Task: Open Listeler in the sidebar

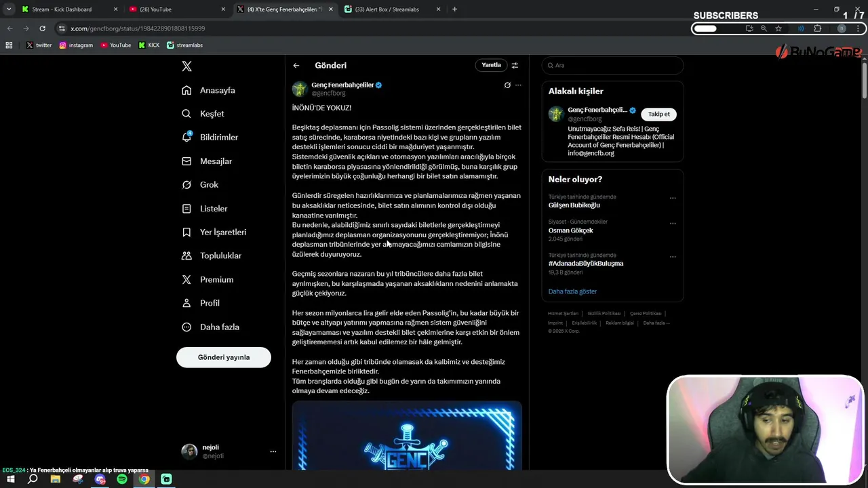Action: point(205,209)
